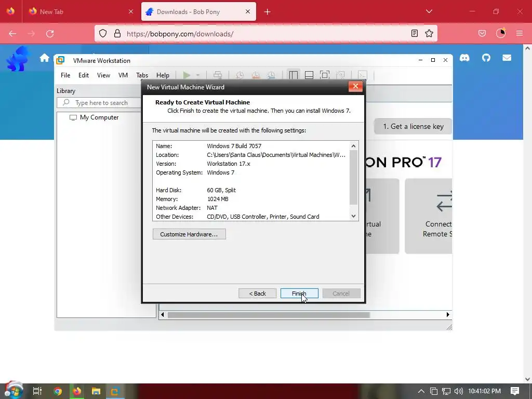Click the Firefox back arrow
The height and width of the screenshot is (399, 532).
pyautogui.click(x=12, y=34)
